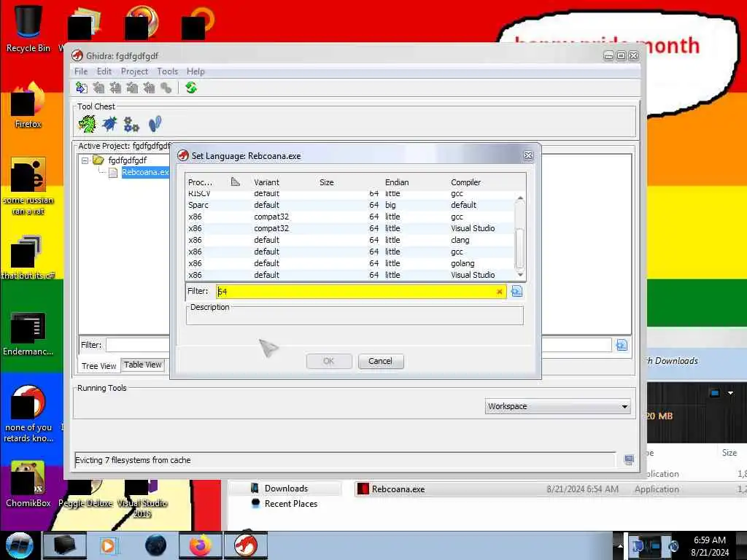Click the language list scrollbar down arrow

520,275
